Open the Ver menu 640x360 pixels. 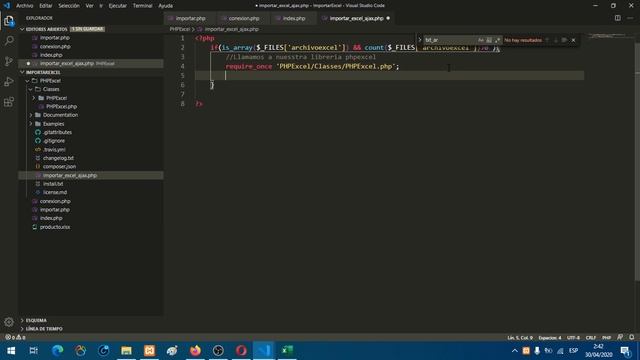tap(89, 6)
